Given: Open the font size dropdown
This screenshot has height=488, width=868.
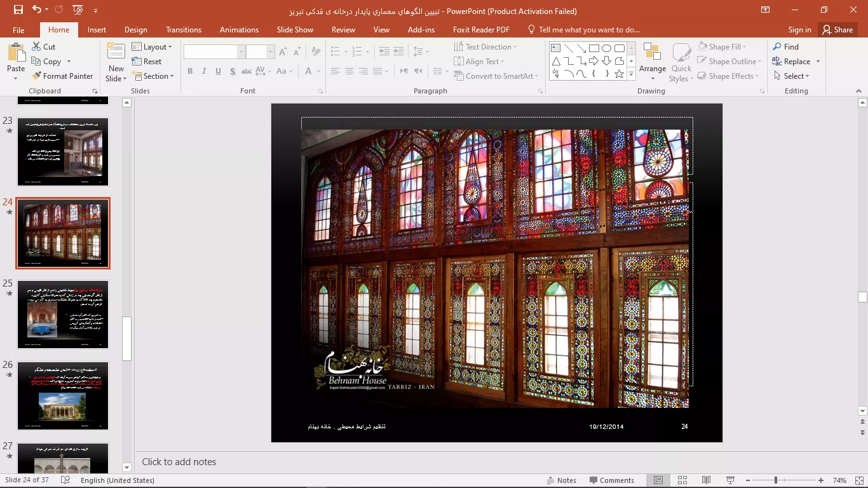Looking at the screenshot, I should (x=271, y=52).
